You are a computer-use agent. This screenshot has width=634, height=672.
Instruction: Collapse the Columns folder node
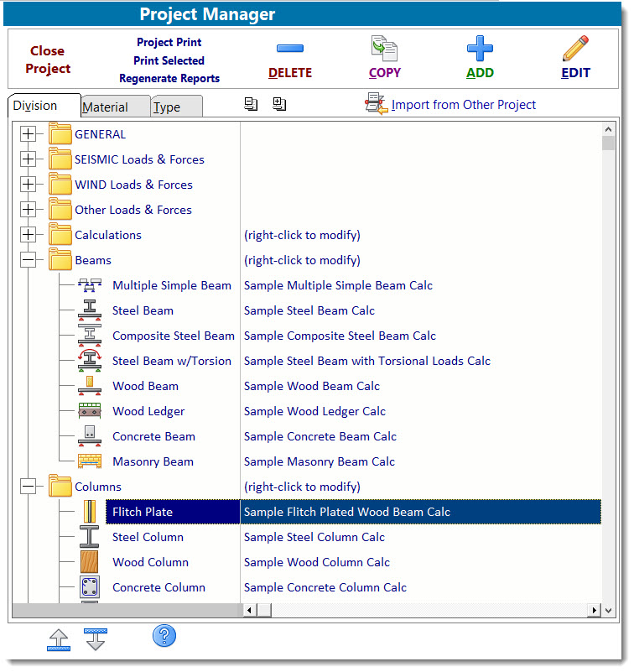[x=29, y=487]
